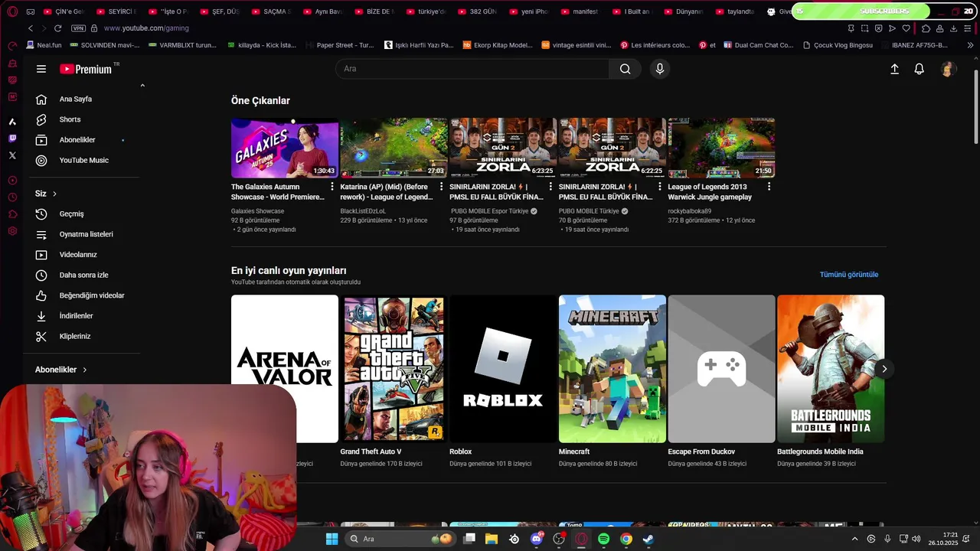
Task: Expand the Abonelikler section heading in sidebar
Action: click(61, 370)
